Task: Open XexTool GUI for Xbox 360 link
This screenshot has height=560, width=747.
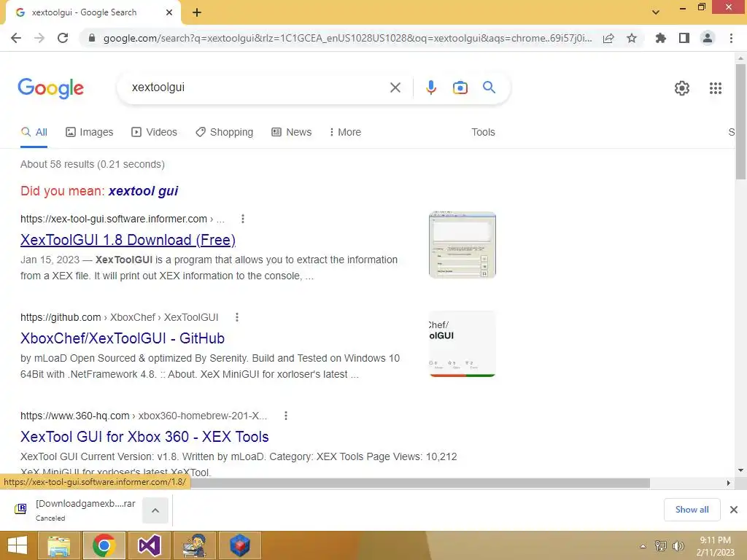Action: (144, 437)
